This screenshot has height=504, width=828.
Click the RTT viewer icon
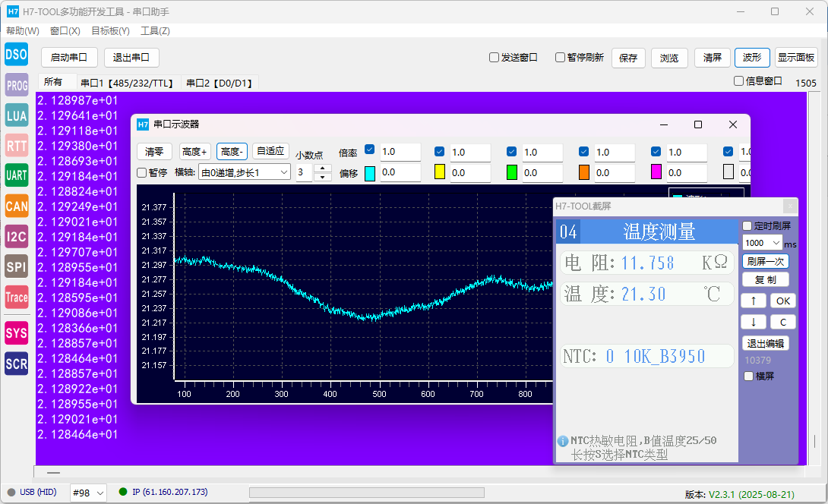16,145
